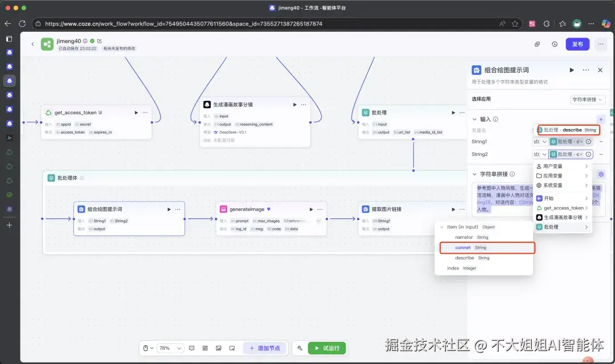Expand 开始 node in variable menu

point(563,198)
